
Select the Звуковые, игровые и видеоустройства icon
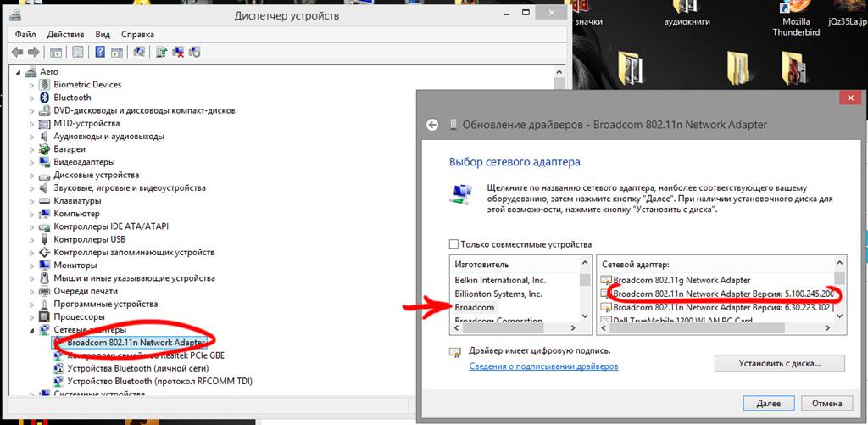pos(45,187)
